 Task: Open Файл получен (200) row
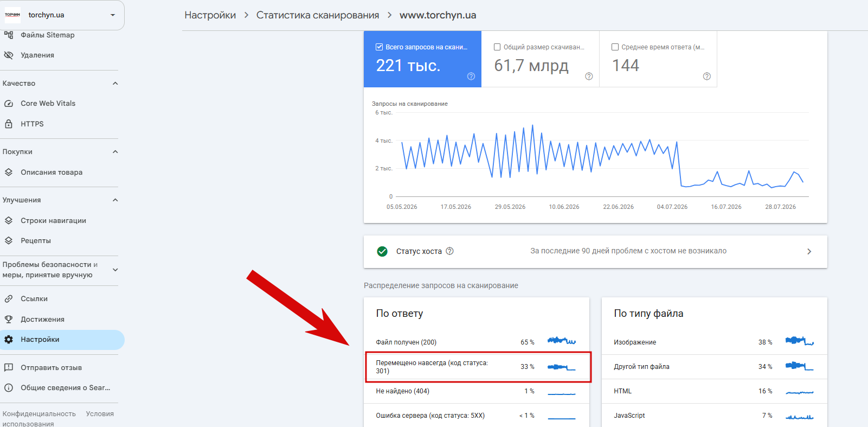477,342
